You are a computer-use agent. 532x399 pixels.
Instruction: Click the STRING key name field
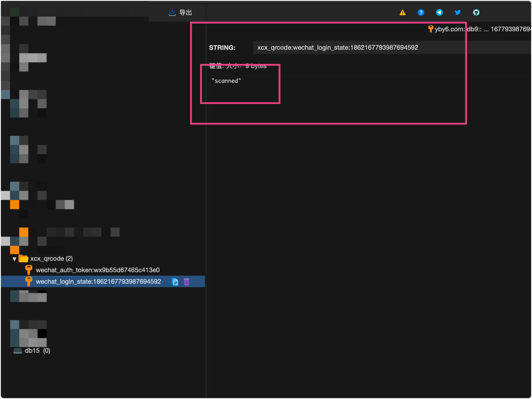[337, 48]
